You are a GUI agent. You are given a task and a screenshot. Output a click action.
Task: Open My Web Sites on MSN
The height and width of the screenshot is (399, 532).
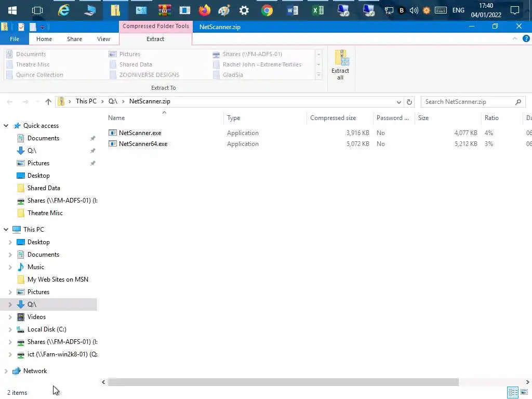[x=58, y=280]
